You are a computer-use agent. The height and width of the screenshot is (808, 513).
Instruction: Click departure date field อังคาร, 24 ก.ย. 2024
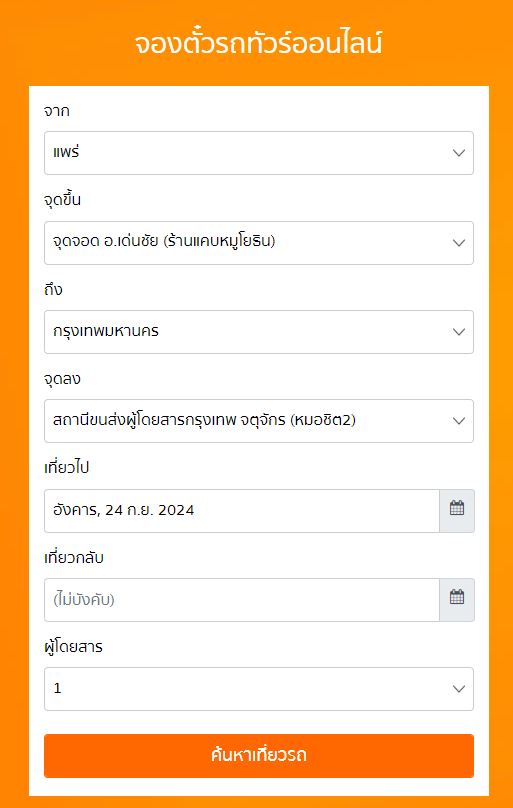[x=242, y=511]
